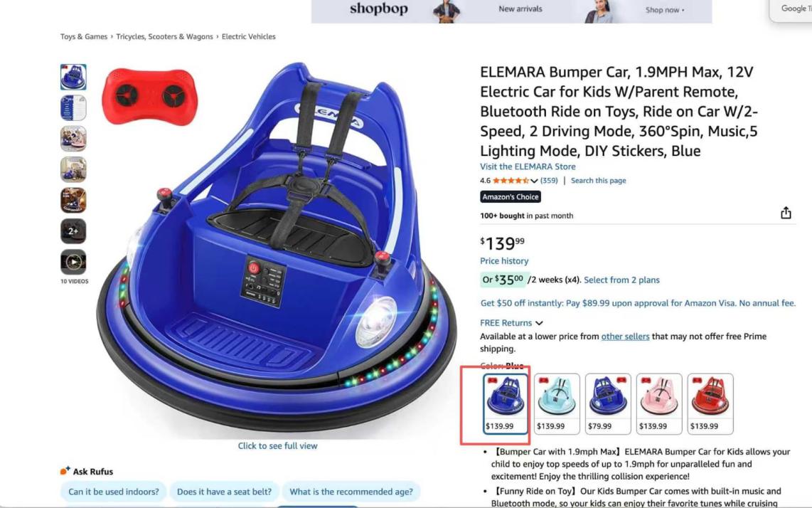This screenshot has height=508, width=812.
Task: Select the first blue bumper car thumbnail
Action: pos(73,78)
